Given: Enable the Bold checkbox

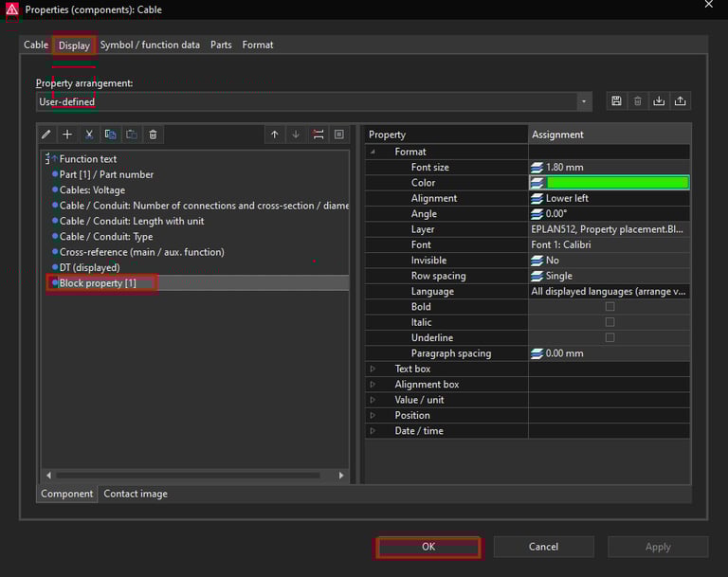Looking at the screenshot, I should pyautogui.click(x=610, y=307).
